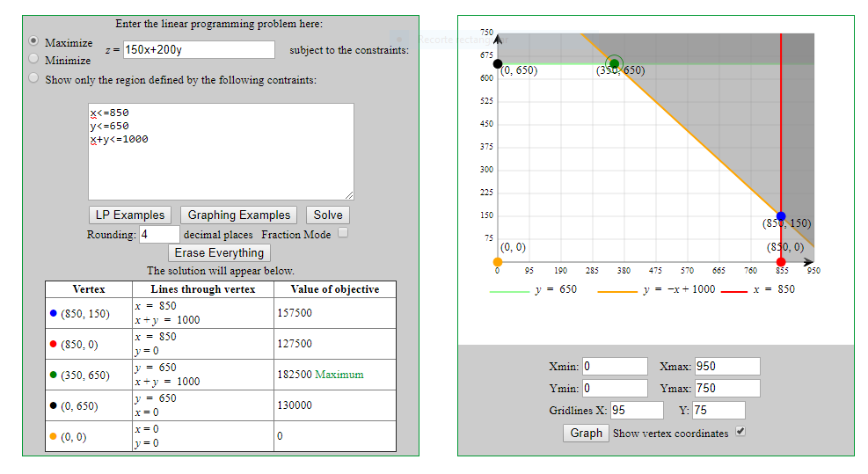This screenshot has height=474, width=868.
Task: Click the Gridlines X input field
Action: click(x=637, y=410)
